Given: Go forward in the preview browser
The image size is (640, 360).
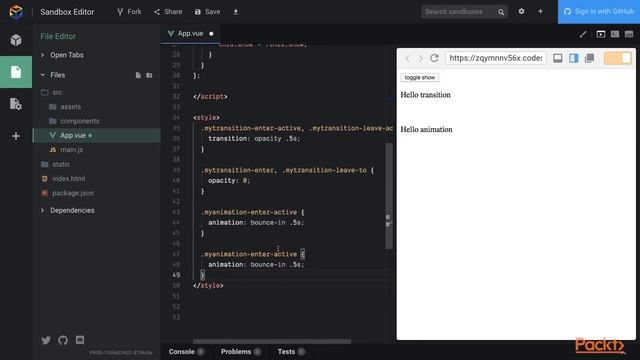Looking at the screenshot, I should coord(420,58).
